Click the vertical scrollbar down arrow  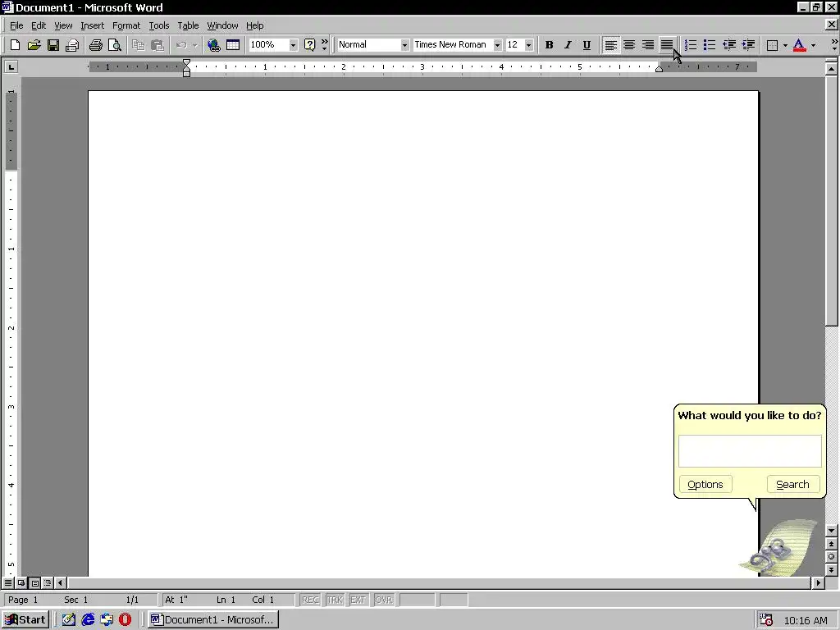click(x=832, y=531)
